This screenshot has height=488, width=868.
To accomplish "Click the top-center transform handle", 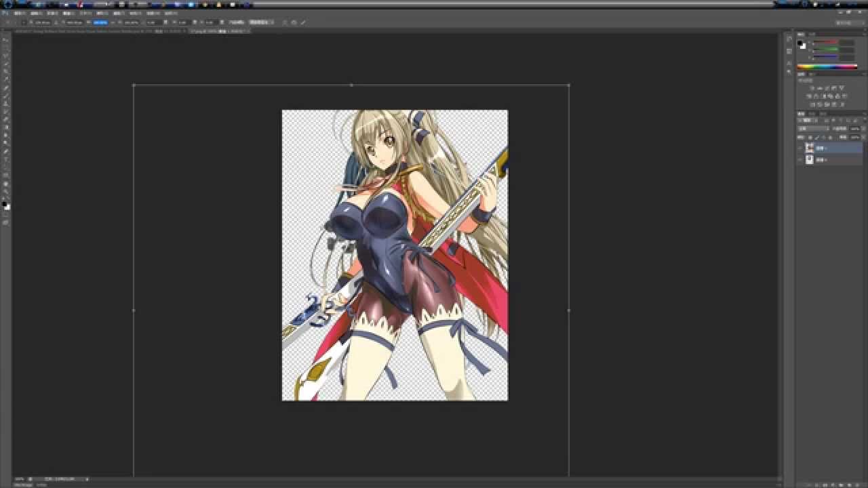I will pos(351,85).
